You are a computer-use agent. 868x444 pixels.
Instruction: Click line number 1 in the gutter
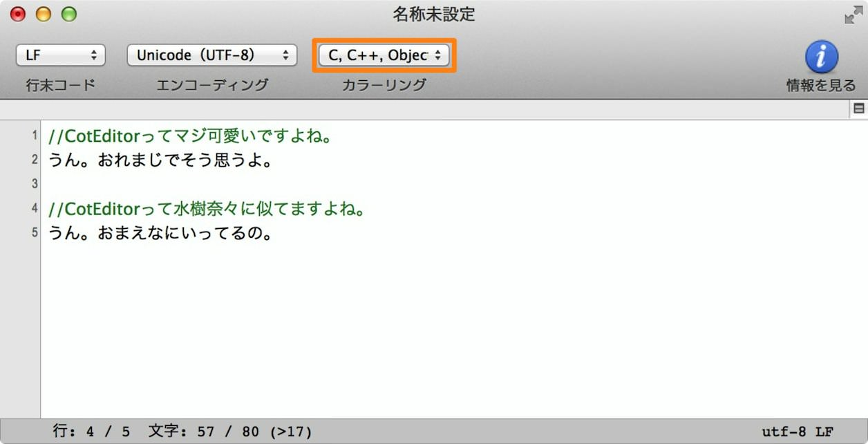click(x=35, y=136)
